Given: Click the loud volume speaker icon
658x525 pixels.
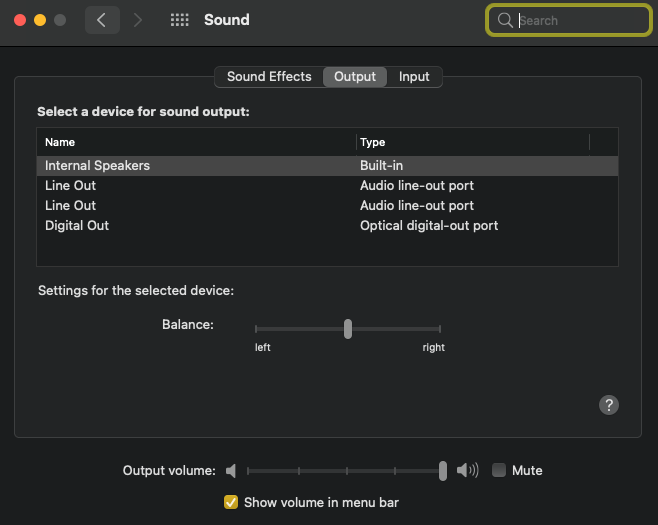Looking at the screenshot, I should click(x=467, y=470).
